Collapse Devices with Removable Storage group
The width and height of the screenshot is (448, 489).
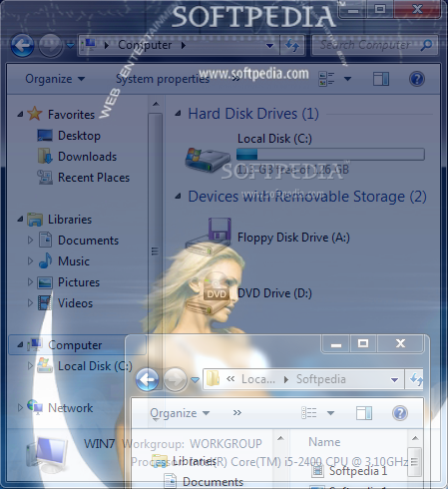179,197
